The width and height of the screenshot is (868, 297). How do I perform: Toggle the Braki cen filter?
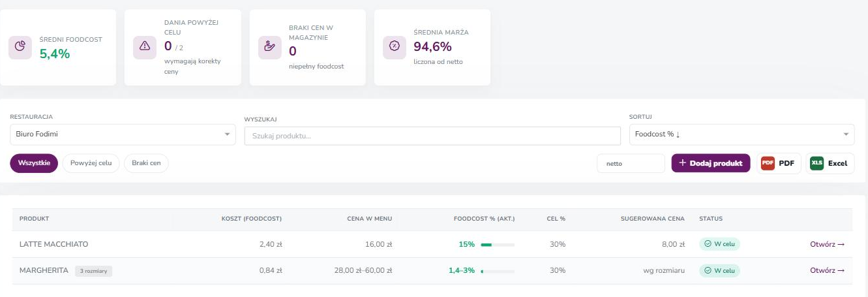[x=146, y=163]
